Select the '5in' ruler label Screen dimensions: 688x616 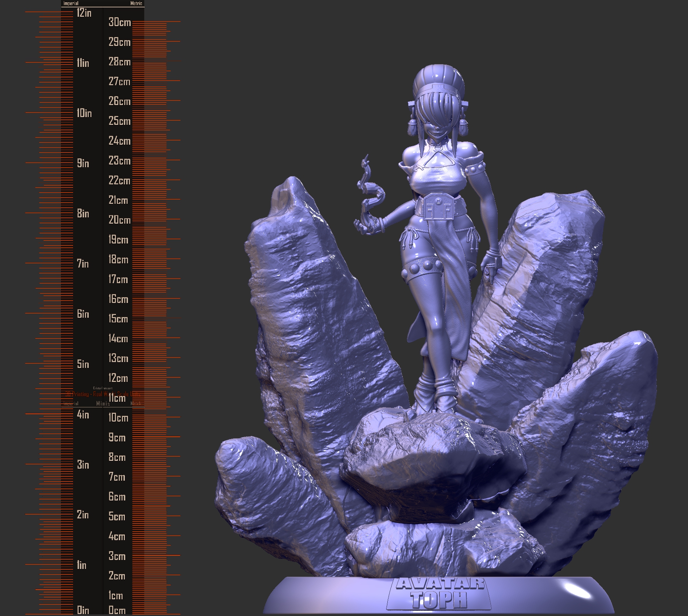tap(83, 364)
